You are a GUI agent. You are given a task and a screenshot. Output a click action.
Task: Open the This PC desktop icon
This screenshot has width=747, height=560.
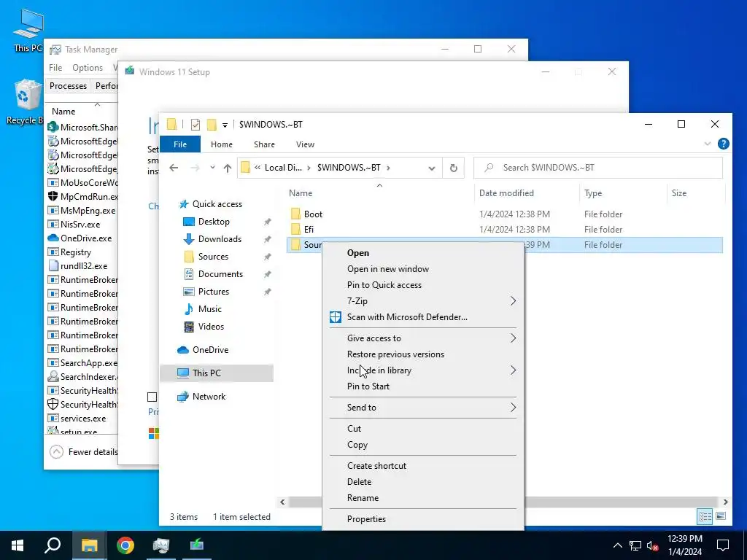[x=28, y=31]
